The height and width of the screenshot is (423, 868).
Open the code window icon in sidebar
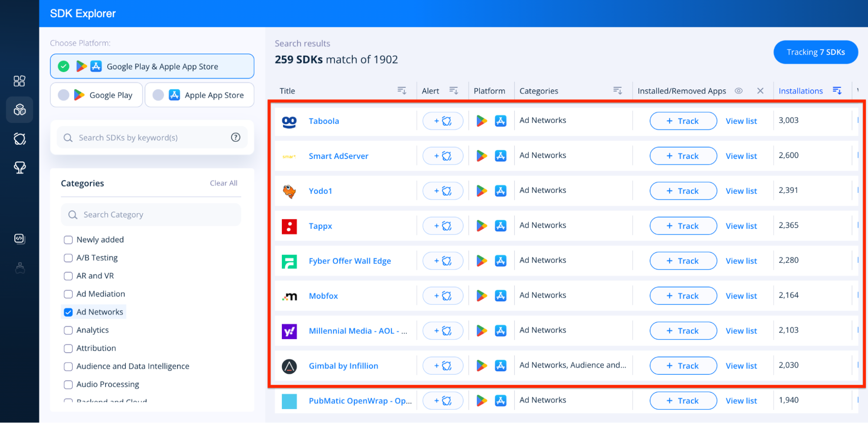click(x=20, y=239)
